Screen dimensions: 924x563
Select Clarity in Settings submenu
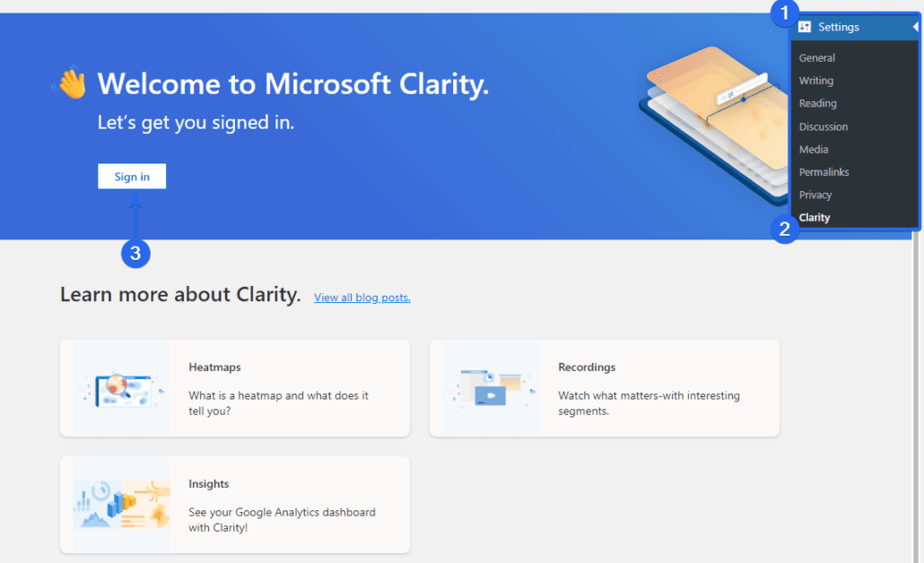[815, 217]
